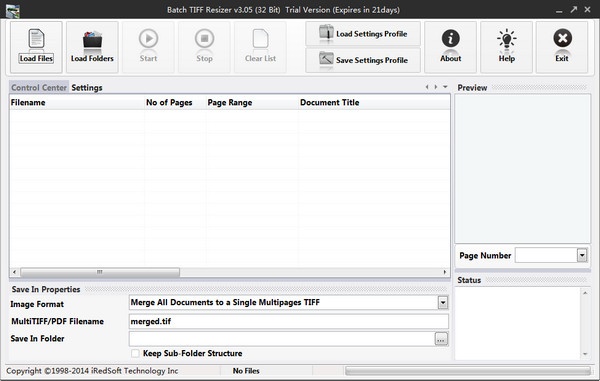The height and width of the screenshot is (381, 600).
Task: Open the tab list dropdown arrow
Action: pyautogui.click(x=445, y=87)
